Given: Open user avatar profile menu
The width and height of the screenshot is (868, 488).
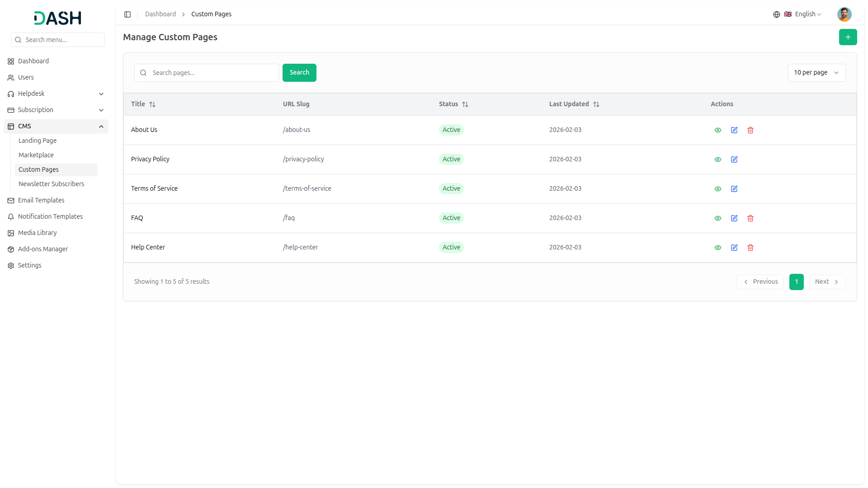Looking at the screenshot, I should pyautogui.click(x=844, y=14).
